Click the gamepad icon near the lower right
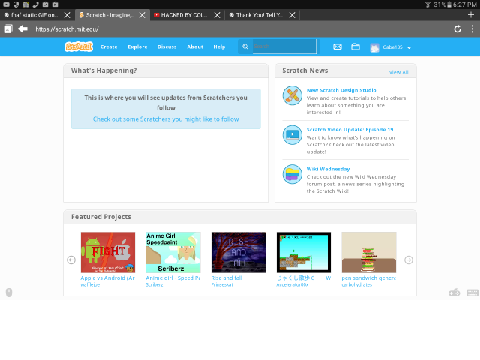 point(455,292)
